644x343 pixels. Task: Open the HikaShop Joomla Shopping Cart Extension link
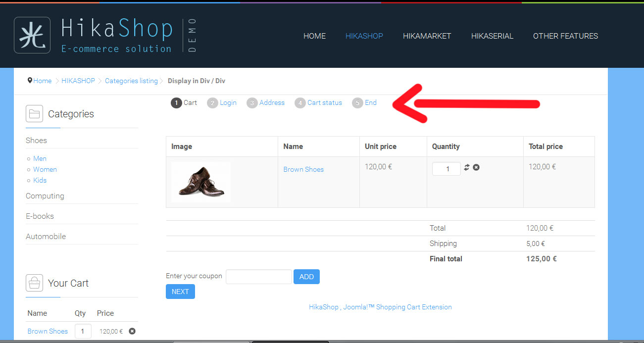[x=380, y=307]
